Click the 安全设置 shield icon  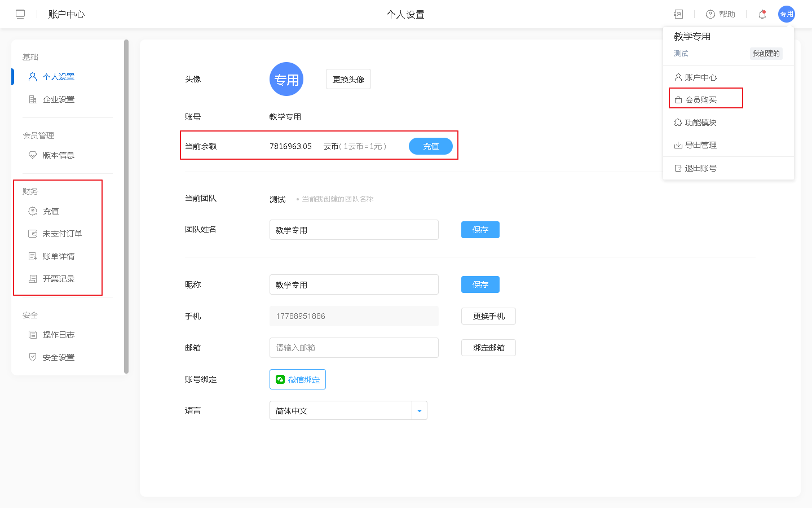pyautogui.click(x=33, y=357)
